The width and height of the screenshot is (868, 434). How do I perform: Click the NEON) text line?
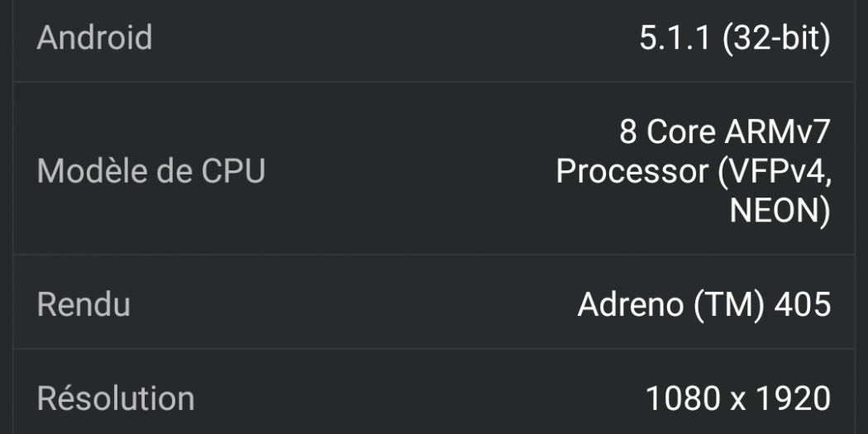[779, 211]
